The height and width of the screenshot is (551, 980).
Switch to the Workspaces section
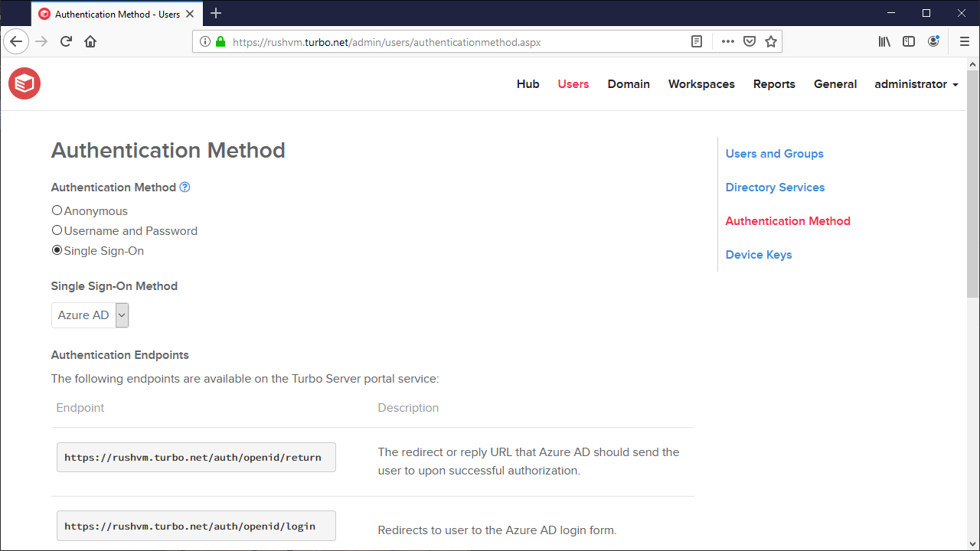point(701,84)
